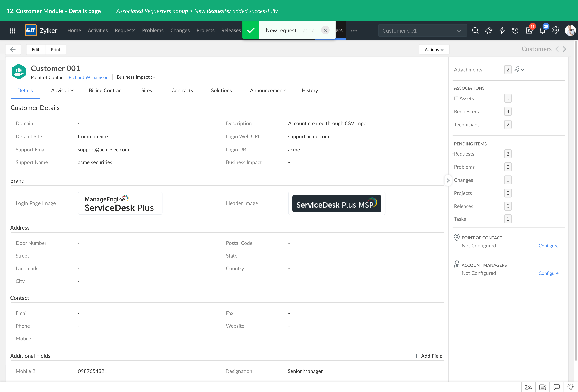Image resolution: width=578 pixels, height=392 pixels.
Task: Switch to the Contracts tab
Action: coord(182,90)
